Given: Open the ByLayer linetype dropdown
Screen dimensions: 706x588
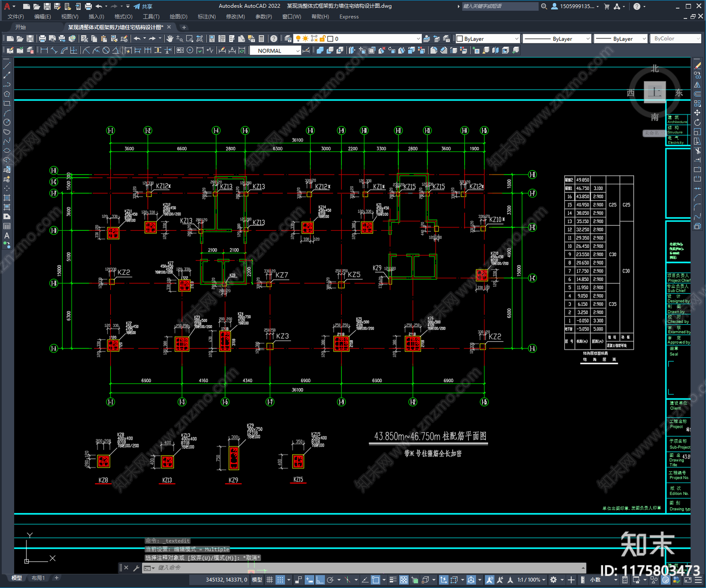Looking at the screenshot, I should pyautogui.click(x=557, y=39).
